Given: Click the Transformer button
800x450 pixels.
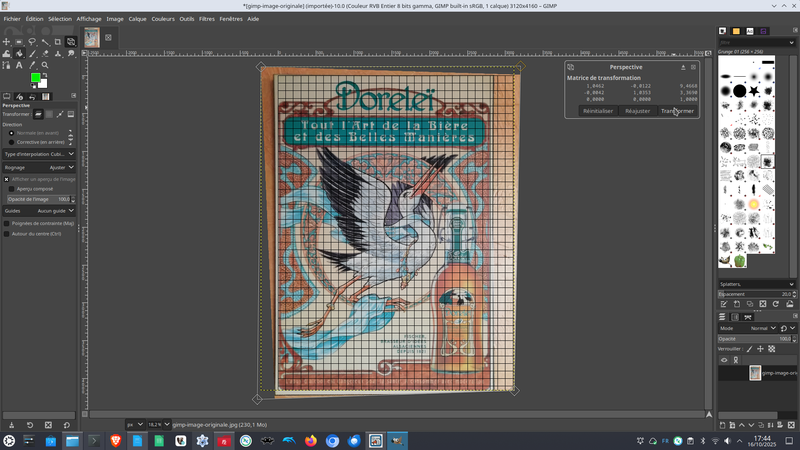Looking at the screenshot, I should 677,111.
